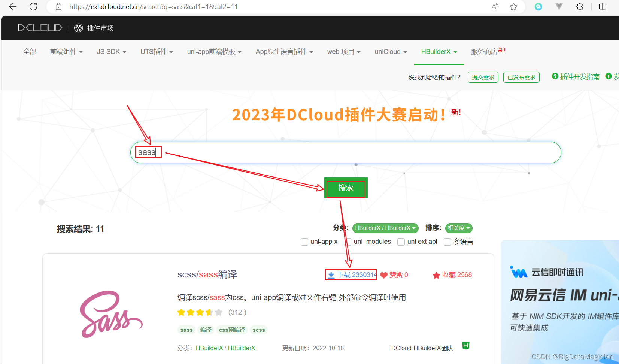Screen dimensions: 619x364
Task: Expand the web 项目 dropdown menu
Action: click(x=344, y=52)
